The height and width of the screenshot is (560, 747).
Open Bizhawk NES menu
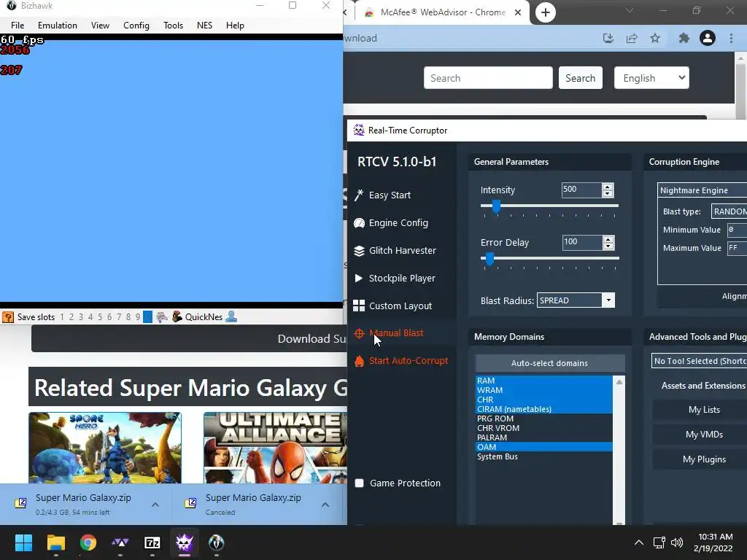pyautogui.click(x=205, y=26)
